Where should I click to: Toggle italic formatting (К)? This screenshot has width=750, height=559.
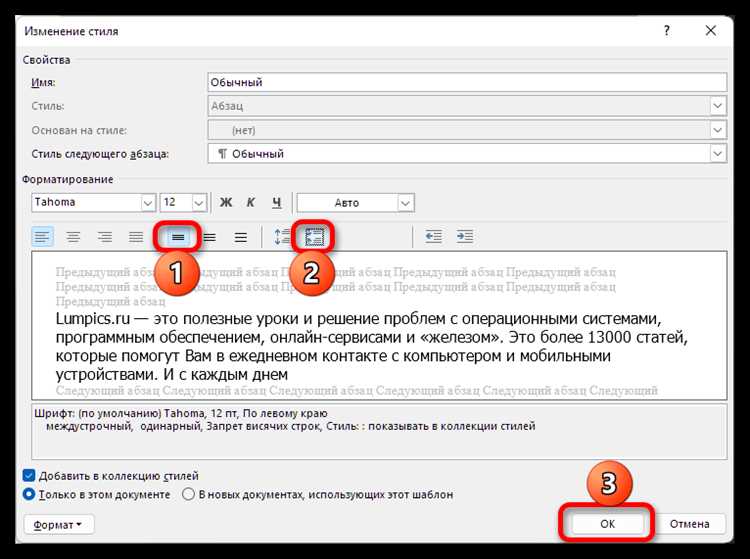(x=251, y=203)
